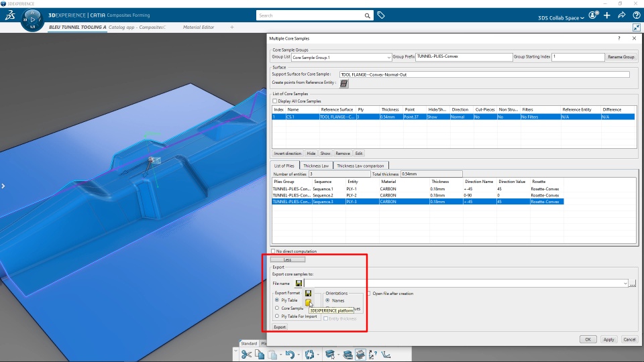Choose the floppy disk save-to-file option
Viewport: 644px width, 362px height.
point(308,293)
